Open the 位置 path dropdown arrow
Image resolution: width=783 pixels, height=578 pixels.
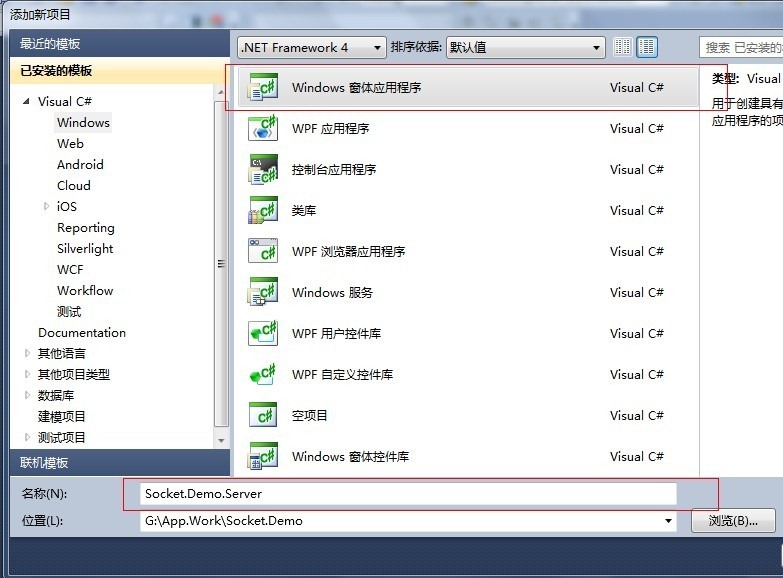(x=668, y=521)
